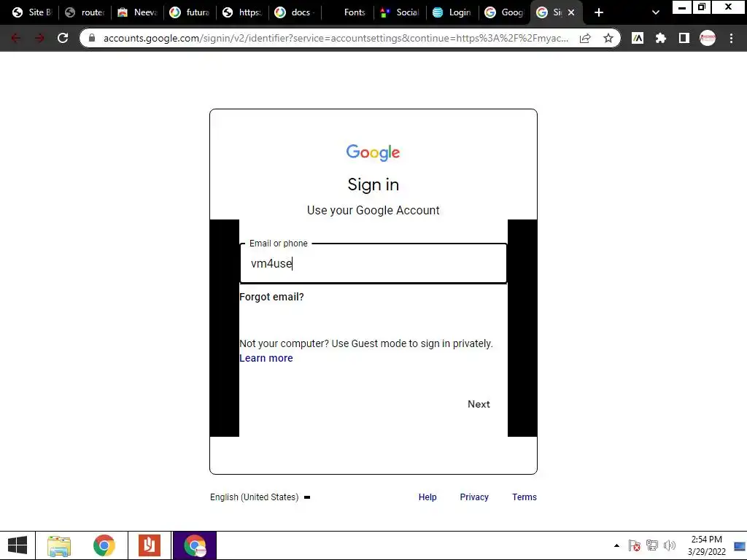Image resolution: width=747 pixels, height=560 pixels.
Task: Switch to the futura tab
Action: coord(190,12)
